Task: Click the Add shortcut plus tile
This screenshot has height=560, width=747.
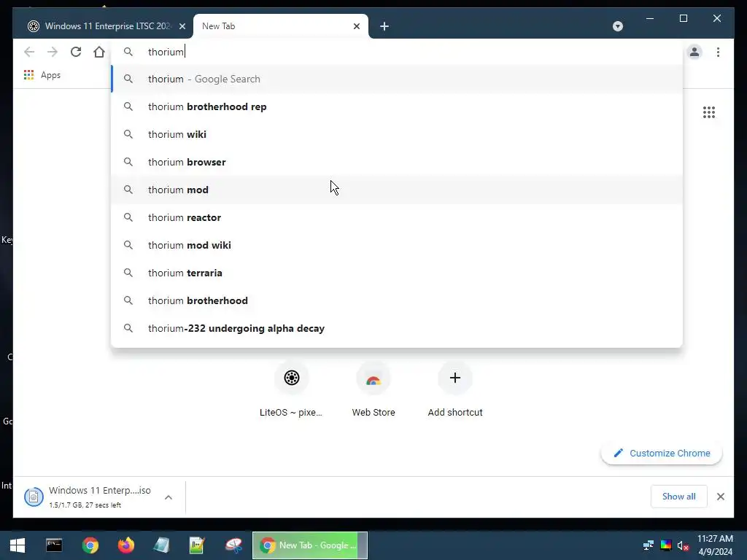Action: click(x=455, y=389)
